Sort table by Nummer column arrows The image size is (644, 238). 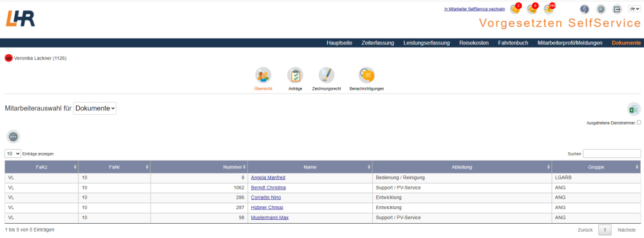(245, 167)
